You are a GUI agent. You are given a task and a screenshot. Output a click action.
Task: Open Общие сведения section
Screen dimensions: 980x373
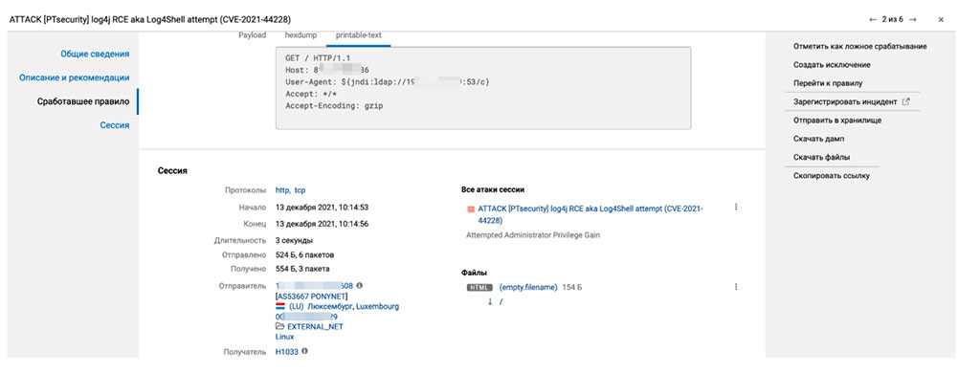point(95,54)
